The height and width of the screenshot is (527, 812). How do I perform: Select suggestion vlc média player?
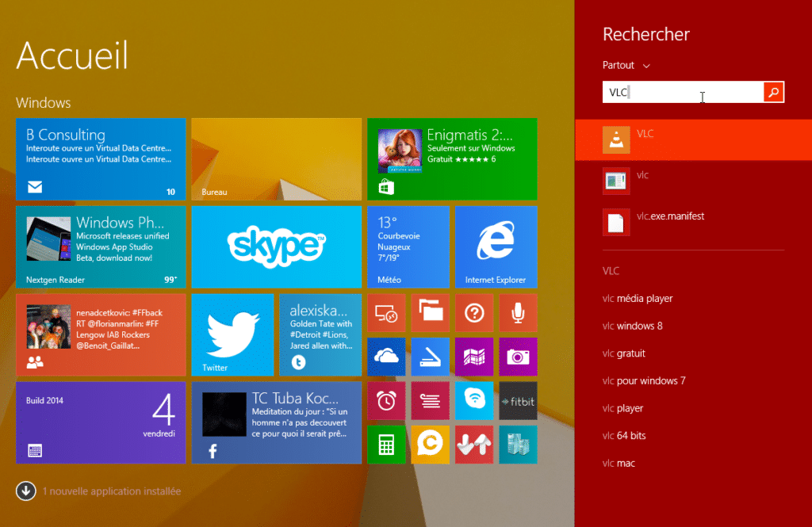click(638, 299)
